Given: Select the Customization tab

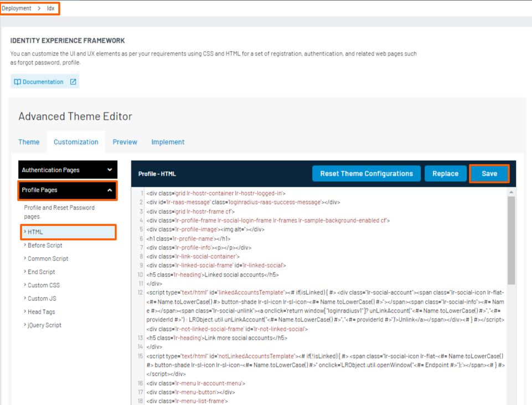Looking at the screenshot, I should pyautogui.click(x=75, y=142).
